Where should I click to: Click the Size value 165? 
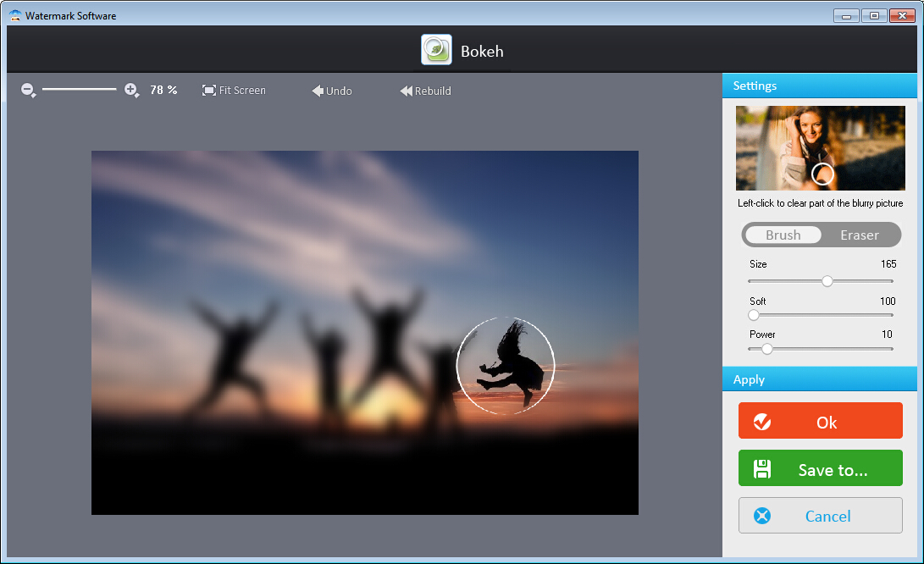point(888,264)
